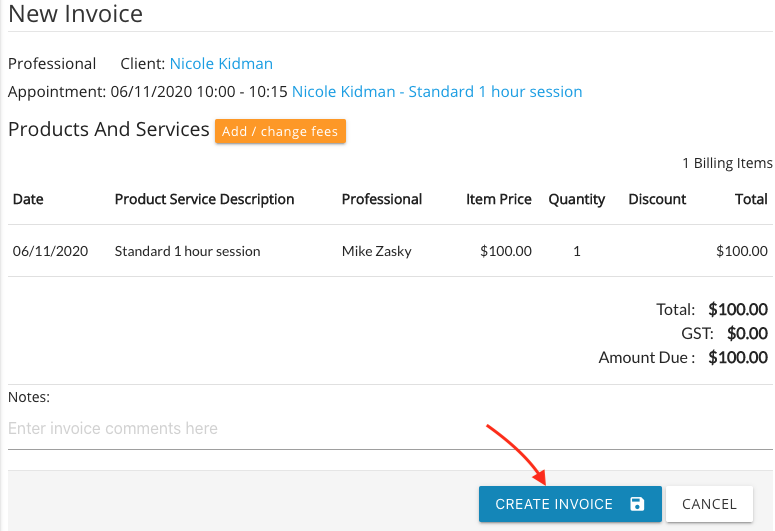Click the Total column header

(751, 199)
